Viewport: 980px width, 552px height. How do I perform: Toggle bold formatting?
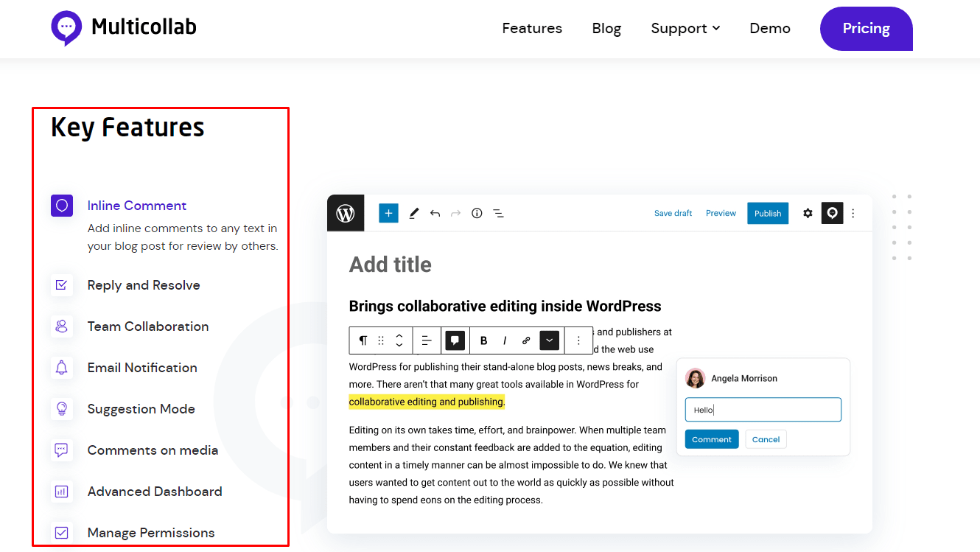pyautogui.click(x=483, y=340)
